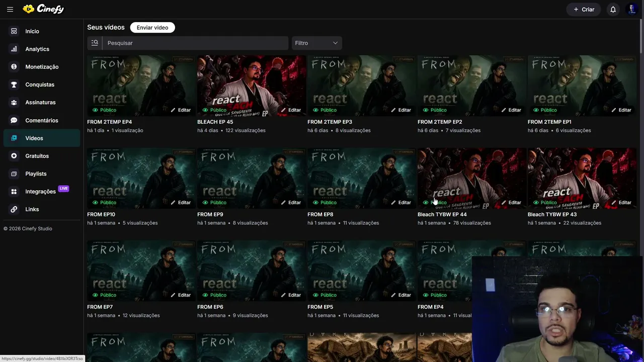
Task: Click the pencil icon on FROM EP7
Action: (173, 295)
